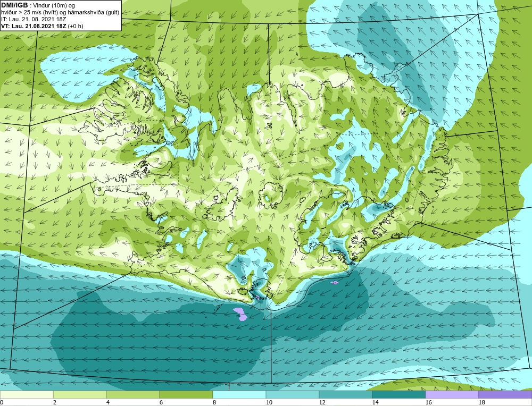Click the 6–8 m/s olive green legend swatch
The width and height of the screenshot is (532, 406).
pos(186,394)
